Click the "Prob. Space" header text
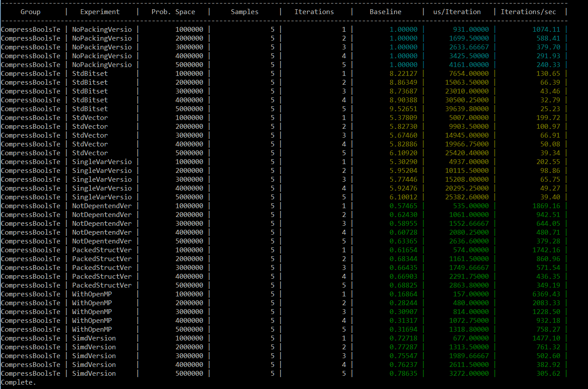 tap(173, 12)
